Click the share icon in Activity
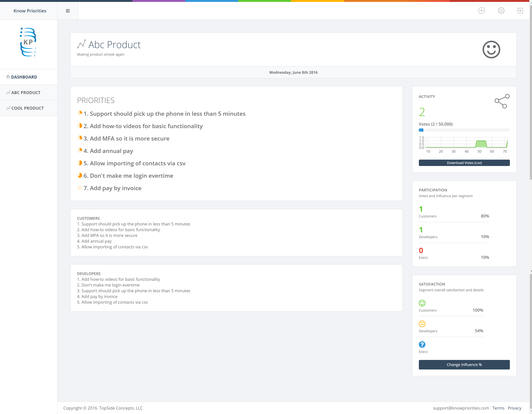The width and height of the screenshot is (532, 414). (502, 101)
